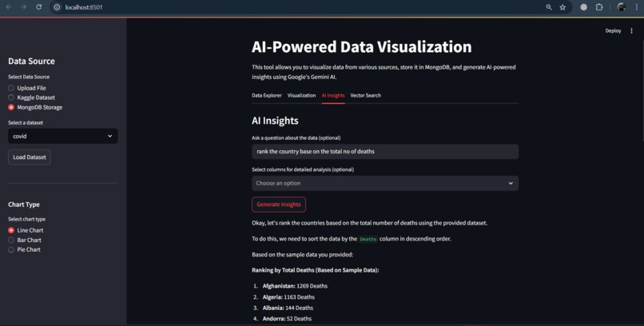Screen dimensions: 644x326
Task: Open the covid dataset dropdown
Action: pyautogui.click(x=63, y=136)
